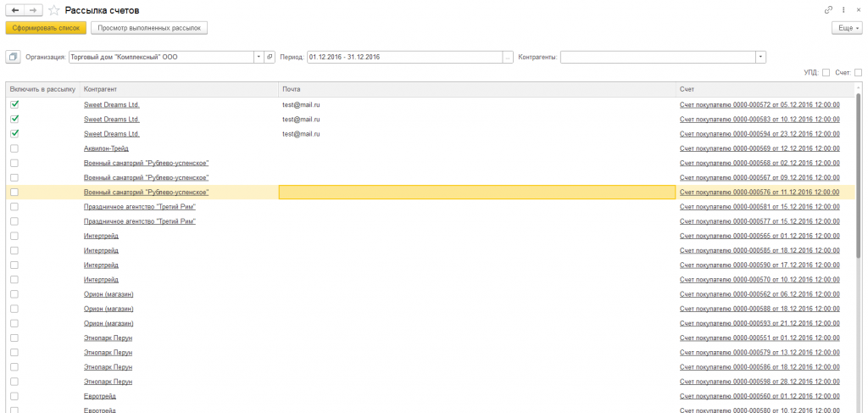Expand the Организация dropdown list

click(x=259, y=57)
